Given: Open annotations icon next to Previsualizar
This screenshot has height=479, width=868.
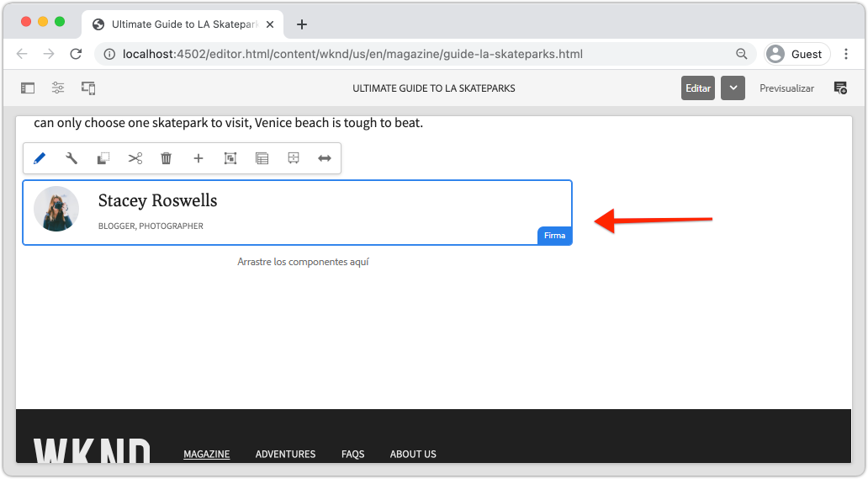Looking at the screenshot, I should [x=840, y=88].
